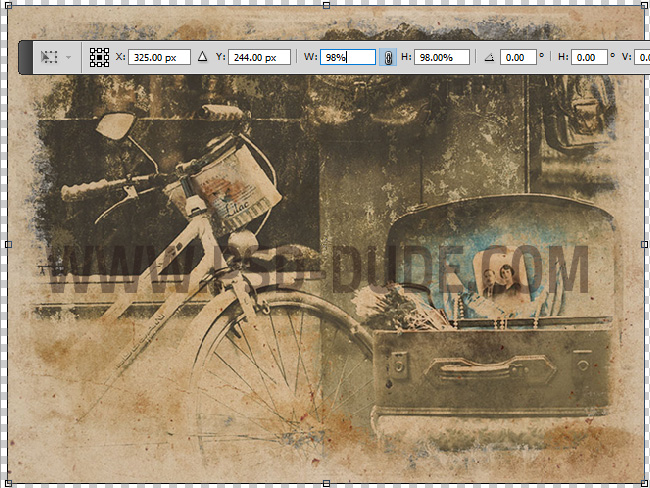Edit the rotation angle field
This screenshot has width=650, height=488.
[519, 57]
